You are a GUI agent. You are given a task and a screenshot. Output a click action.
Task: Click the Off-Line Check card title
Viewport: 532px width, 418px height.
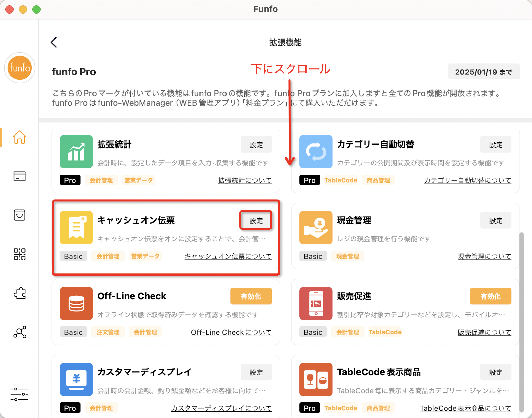(132, 296)
